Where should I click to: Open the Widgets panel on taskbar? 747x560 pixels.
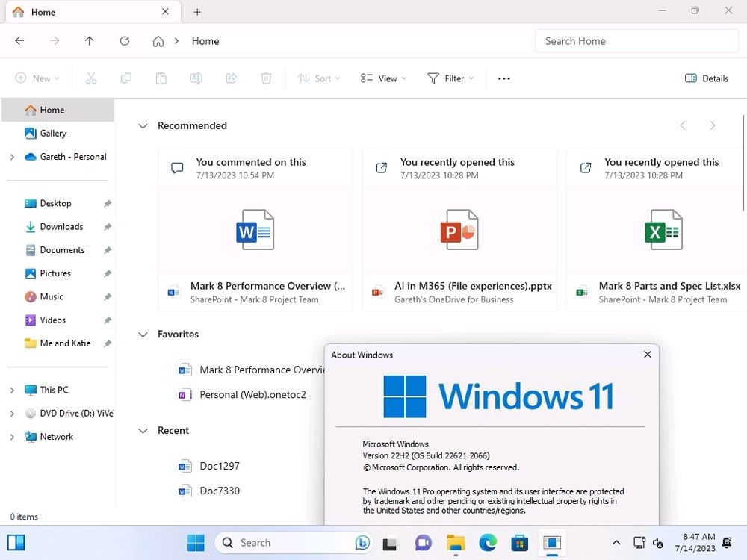[16, 542]
